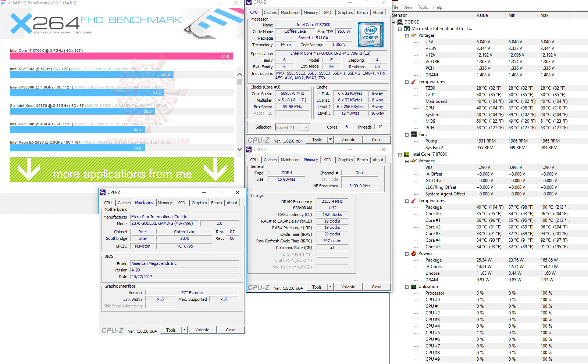Click the Sensor column header
Image resolution: width=588 pixels, height=364 pixels.
(x=432, y=15)
